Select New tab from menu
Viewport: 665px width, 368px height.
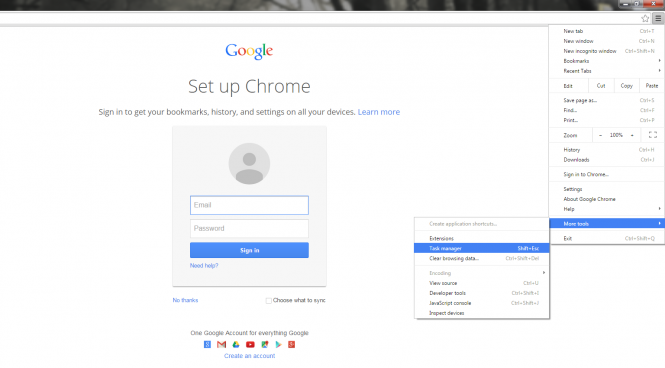click(x=607, y=31)
